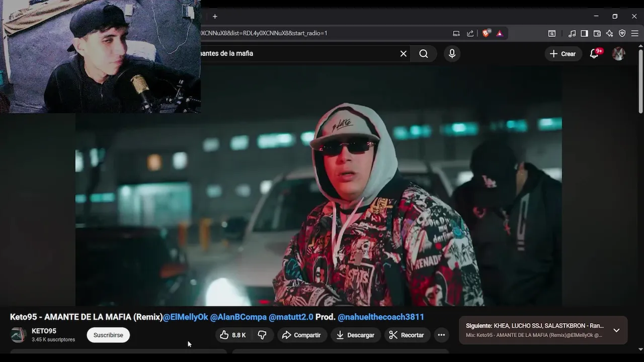Start voice search with the microphone icon
The width and height of the screenshot is (644, 362).
coord(452,54)
